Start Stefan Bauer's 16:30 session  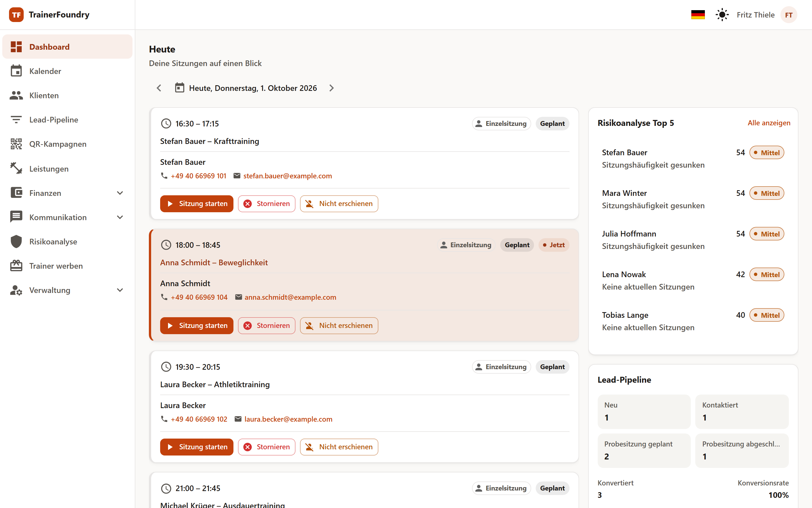197,203
